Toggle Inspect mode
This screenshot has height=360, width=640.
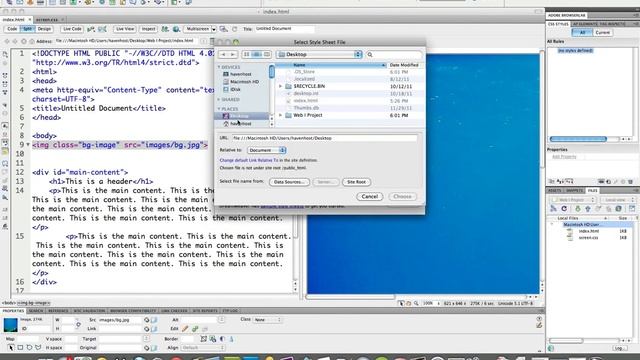point(148,29)
